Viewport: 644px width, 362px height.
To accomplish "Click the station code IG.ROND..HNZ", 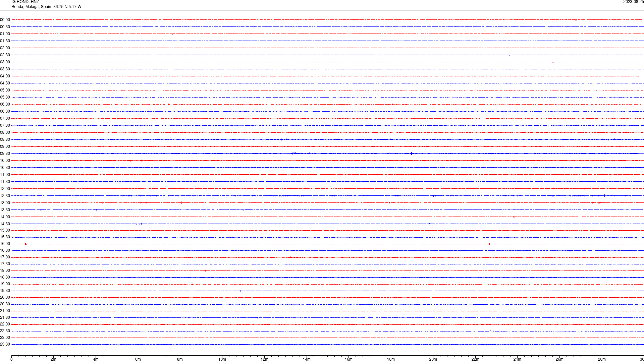I will click(x=25, y=2).
